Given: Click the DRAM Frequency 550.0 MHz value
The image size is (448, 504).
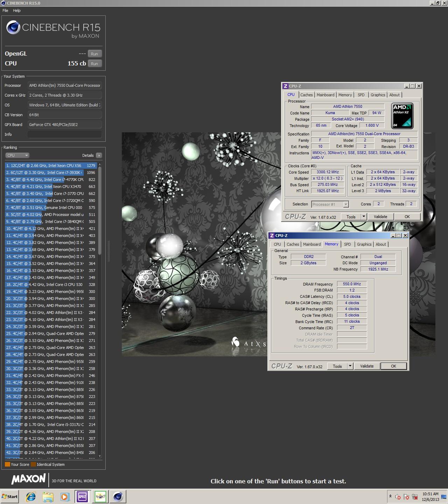Looking at the screenshot, I should (352, 284).
